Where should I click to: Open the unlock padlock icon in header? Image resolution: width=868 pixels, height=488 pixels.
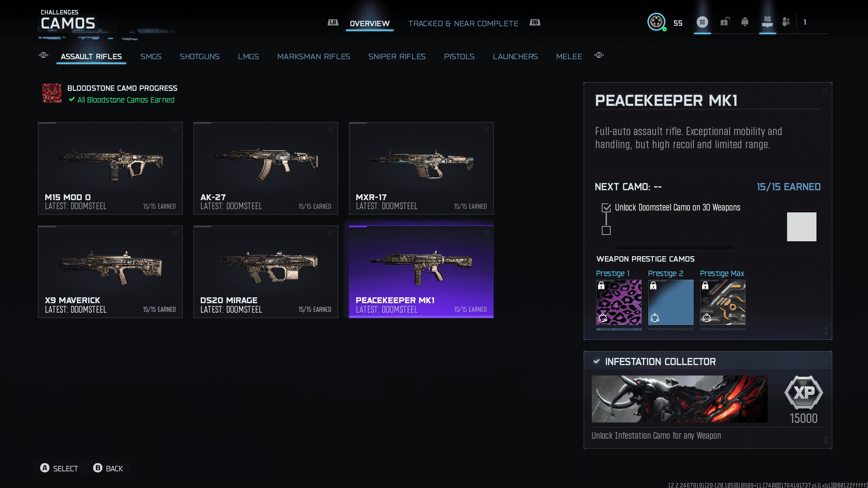point(725,22)
